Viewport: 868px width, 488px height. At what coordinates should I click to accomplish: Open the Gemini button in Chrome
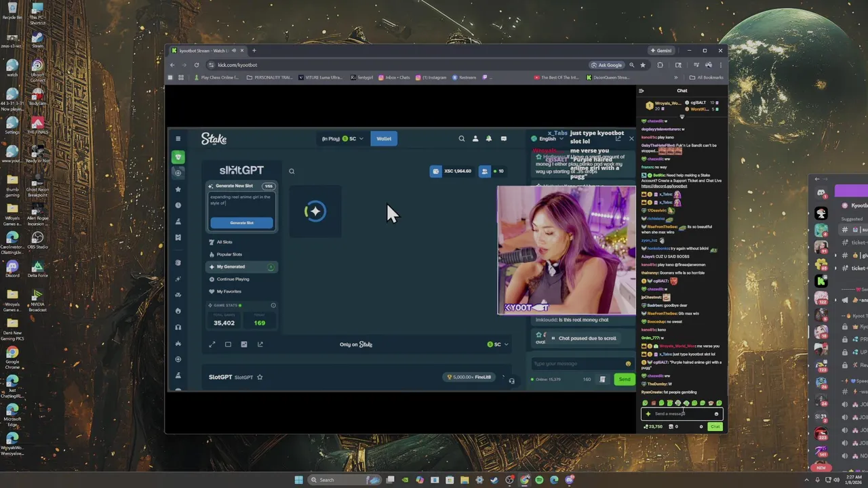[661, 51]
